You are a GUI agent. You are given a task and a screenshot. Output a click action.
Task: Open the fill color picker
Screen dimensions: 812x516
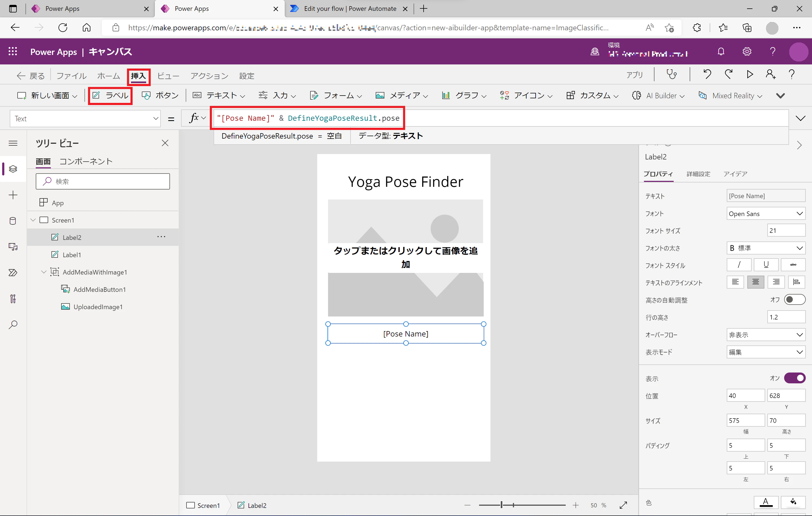point(793,502)
